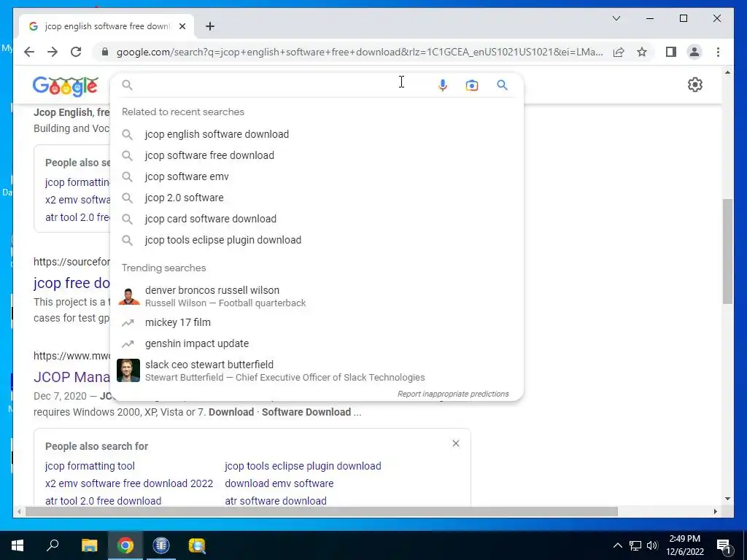Viewport: 747px width, 560px height.
Task: Open Windows taskbar search
Action: click(x=53, y=545)
